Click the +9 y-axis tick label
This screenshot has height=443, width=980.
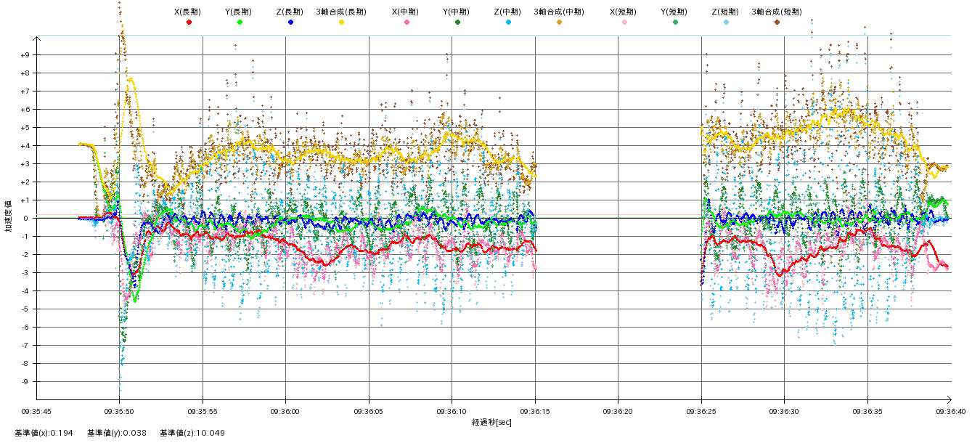coord(24,55)
